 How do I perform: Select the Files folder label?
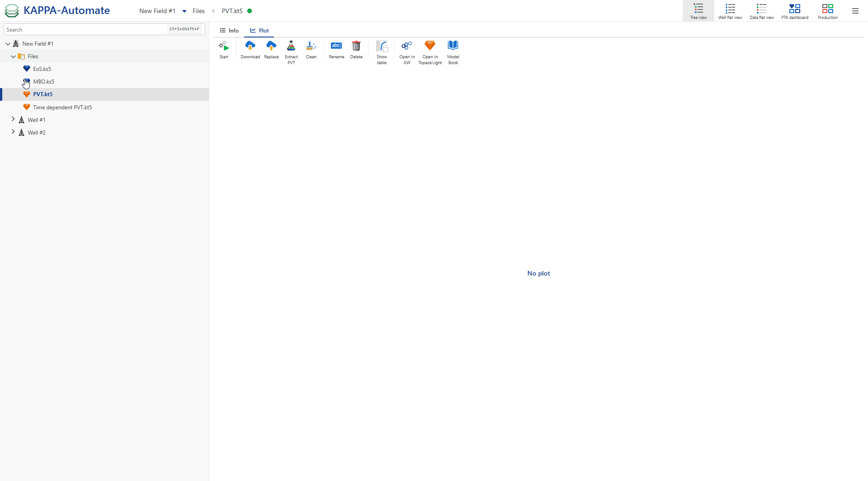coord(33,56)
